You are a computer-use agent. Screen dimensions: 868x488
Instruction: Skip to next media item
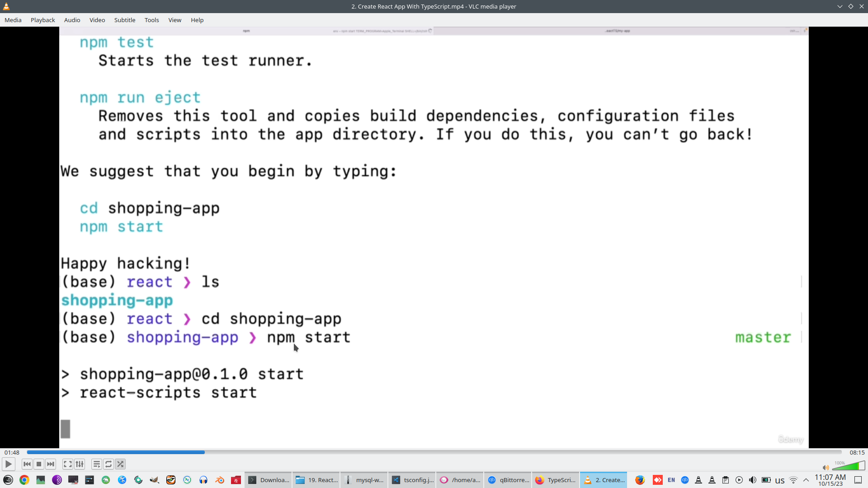tap(51, 464)
